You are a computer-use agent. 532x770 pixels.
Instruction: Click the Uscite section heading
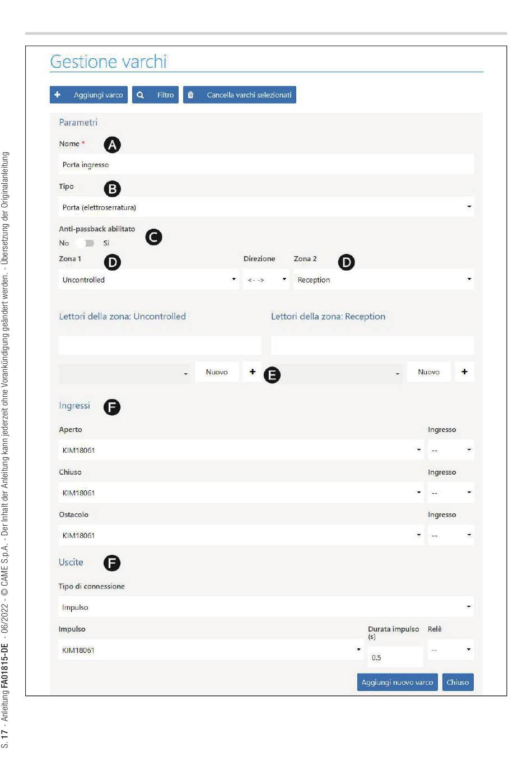click(71, 562)
